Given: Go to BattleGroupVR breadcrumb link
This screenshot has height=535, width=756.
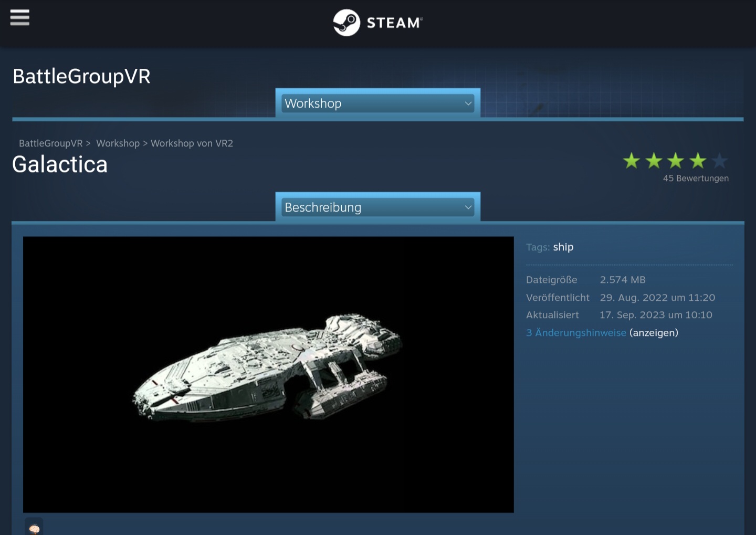Looking at the screenshot, I should (51, 143).
